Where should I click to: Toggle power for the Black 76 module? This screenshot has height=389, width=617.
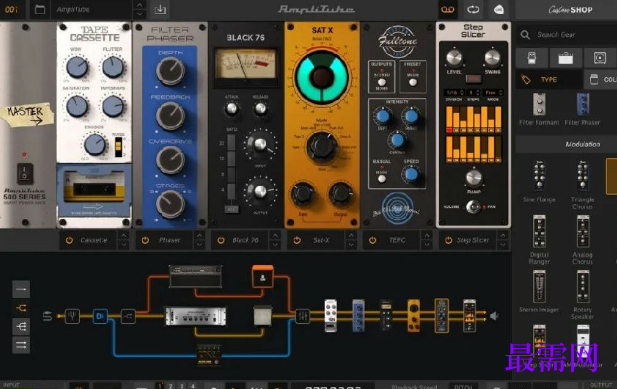click(221, 240)
